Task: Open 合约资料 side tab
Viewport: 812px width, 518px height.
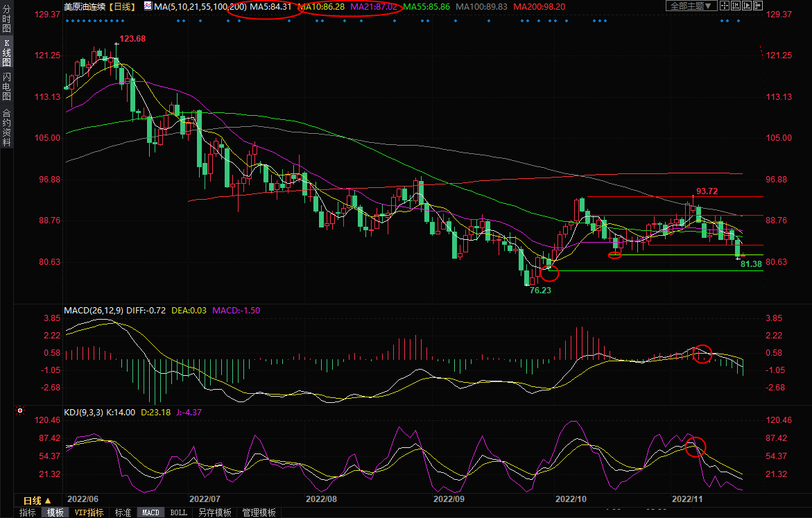Action: coord(6,127)
